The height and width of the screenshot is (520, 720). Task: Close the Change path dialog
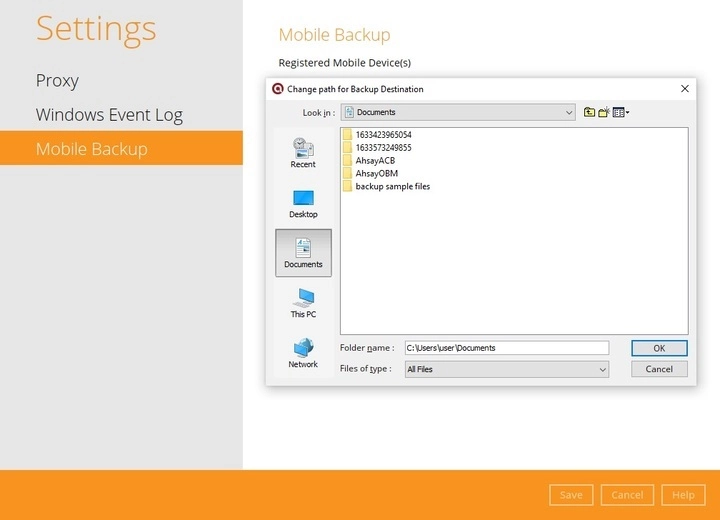685,88
